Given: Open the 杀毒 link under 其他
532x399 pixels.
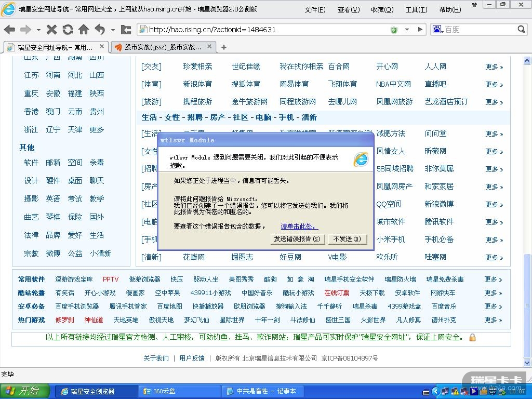Looking at the screenshot, I should pyautogui.click(x=97, y=163).
